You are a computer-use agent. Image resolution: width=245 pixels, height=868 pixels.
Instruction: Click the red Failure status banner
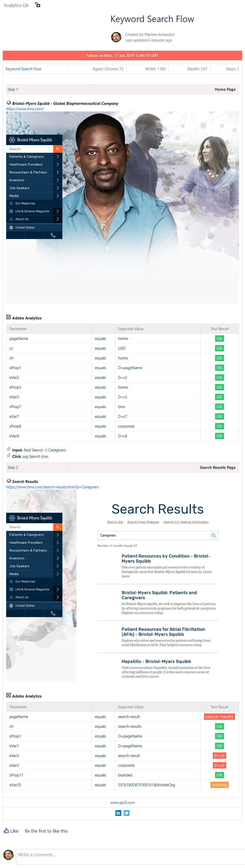pos(122,56)
